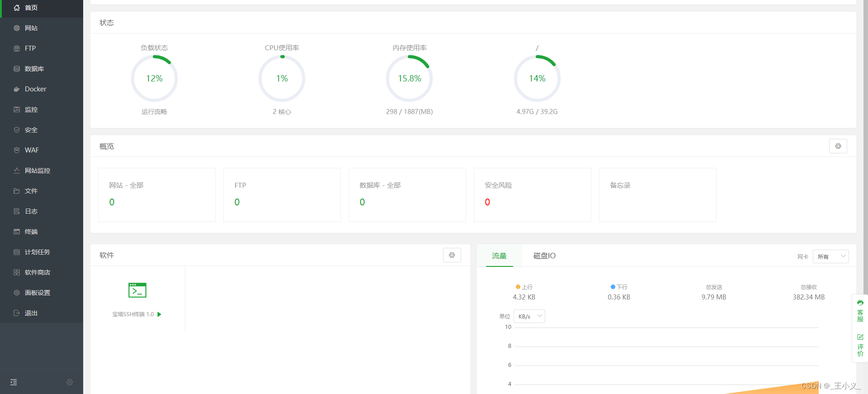Open the 网卡 所有 dropdown

(831, 256)
